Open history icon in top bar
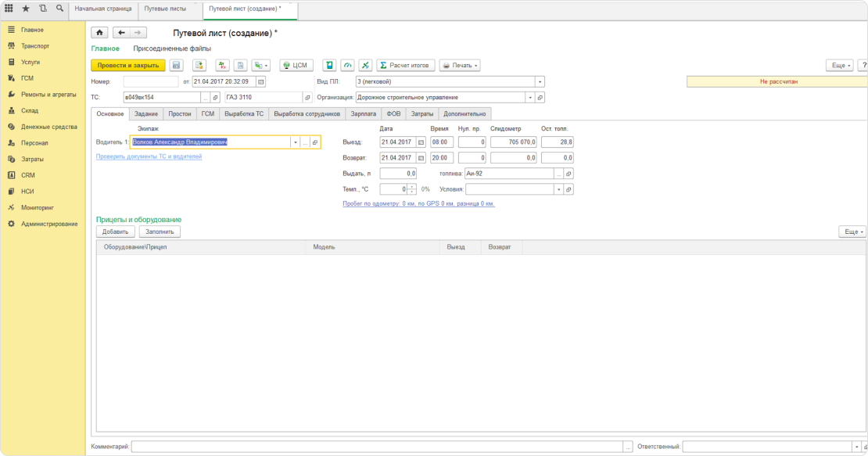The height and width of the screenshot is (456, 868). (43, 9)
